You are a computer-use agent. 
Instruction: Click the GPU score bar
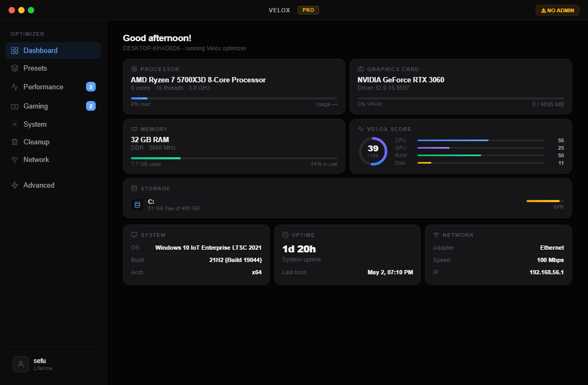[481, 148]
